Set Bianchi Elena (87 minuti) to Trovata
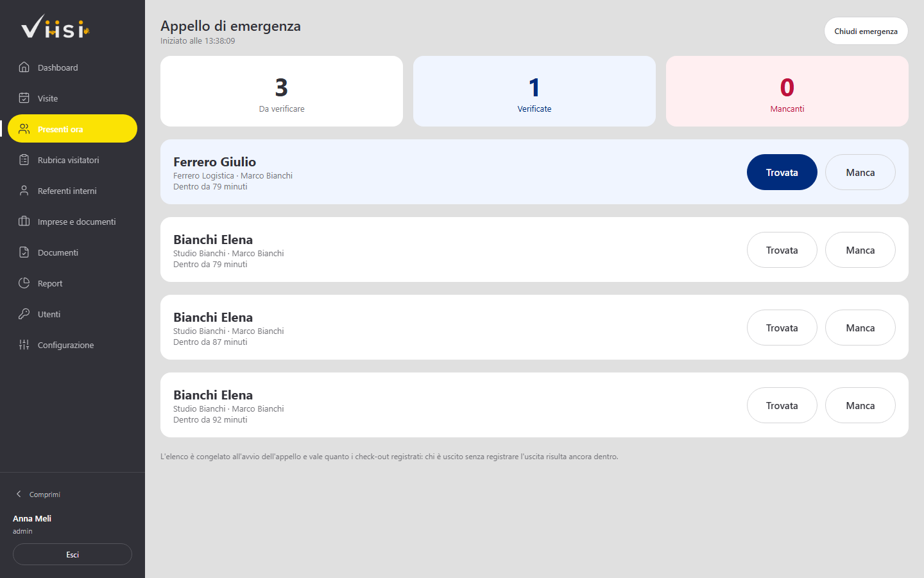924x578 pixels. point(782,328)
